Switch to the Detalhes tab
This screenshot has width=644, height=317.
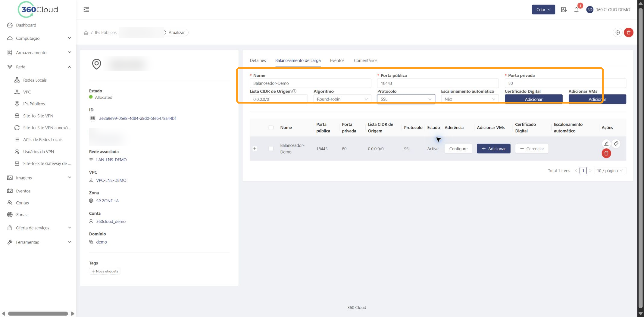click(x=258, y=61)
